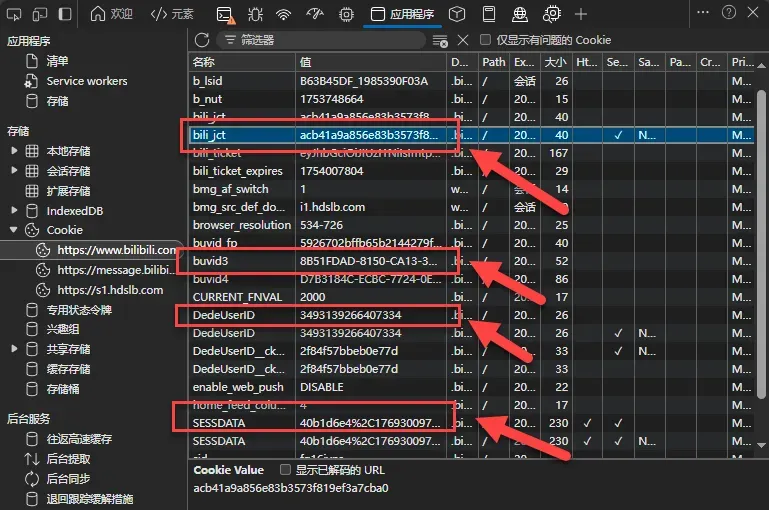769x510 pixels.
Task: Sort by 大小 column header
Action: coord(556,62)
